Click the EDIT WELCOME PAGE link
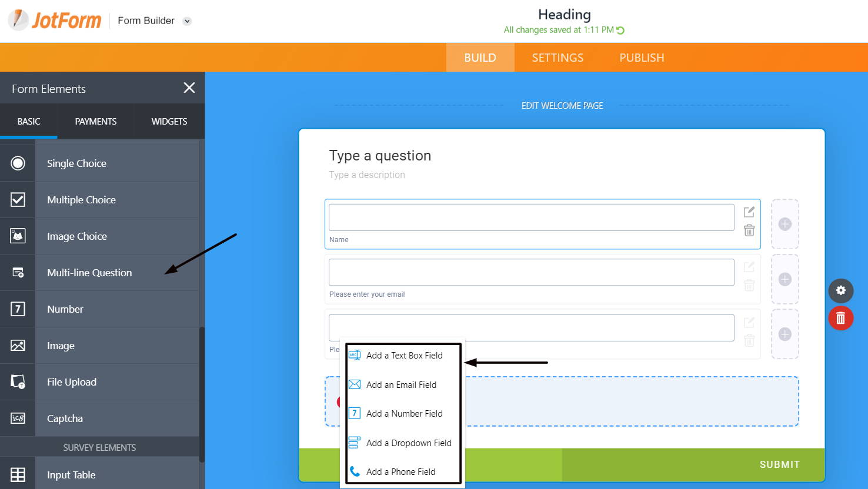868x489 pixels. point(562,106)
